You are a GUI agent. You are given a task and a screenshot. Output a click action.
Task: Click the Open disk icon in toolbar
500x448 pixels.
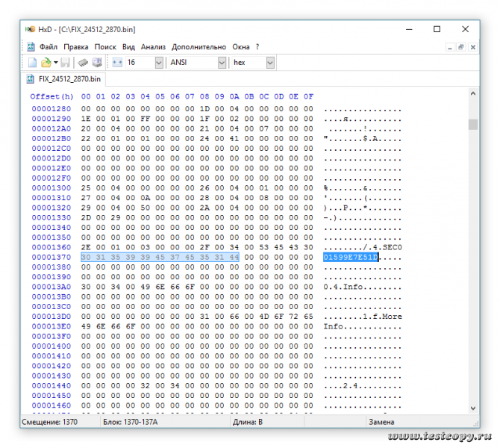pyautogui.click(x=97, y=63)
